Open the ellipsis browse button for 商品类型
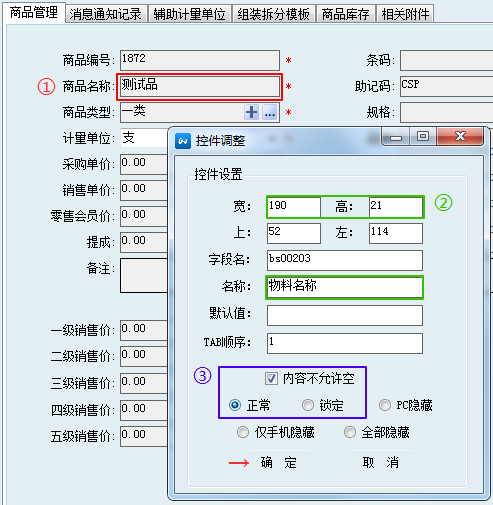The image size is (493, 505). point(269,112)
